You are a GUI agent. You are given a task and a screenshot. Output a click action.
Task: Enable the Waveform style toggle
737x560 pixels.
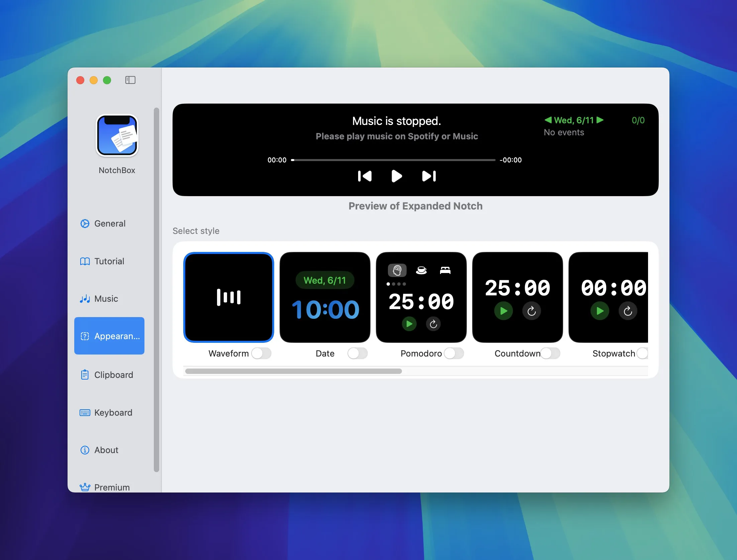click(x=262, y=353)
